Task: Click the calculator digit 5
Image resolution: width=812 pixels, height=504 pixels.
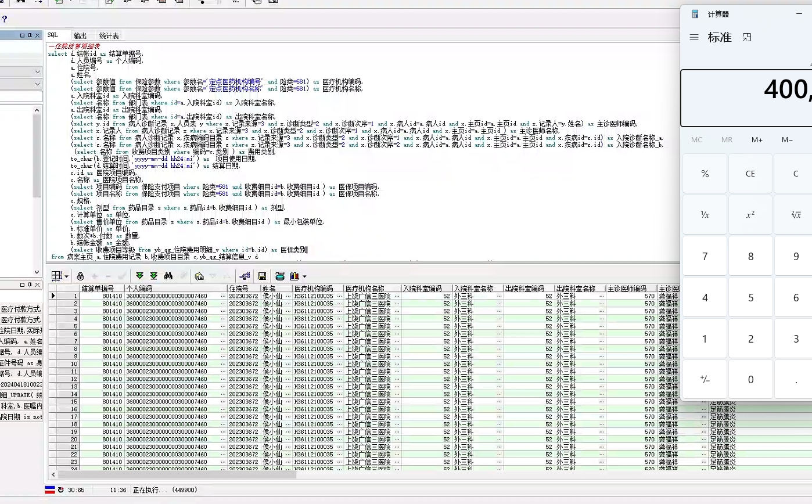Action: coord(750,298)
